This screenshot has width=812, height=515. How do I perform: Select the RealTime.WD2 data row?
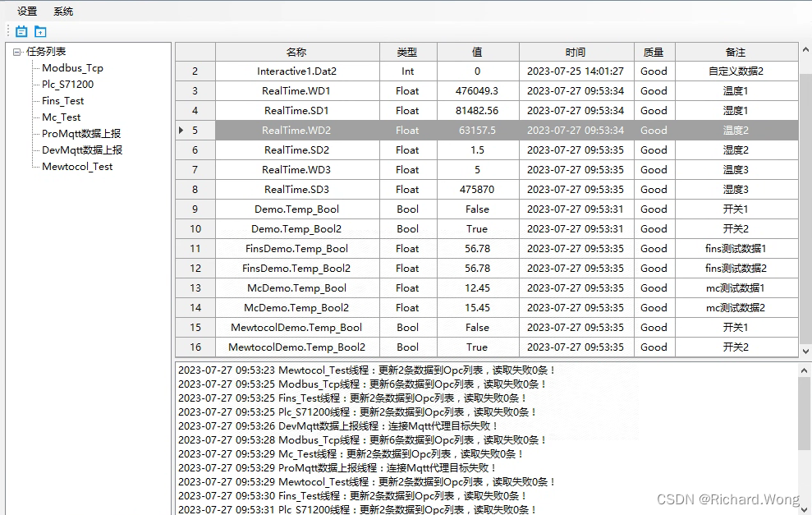coord(297,130)
